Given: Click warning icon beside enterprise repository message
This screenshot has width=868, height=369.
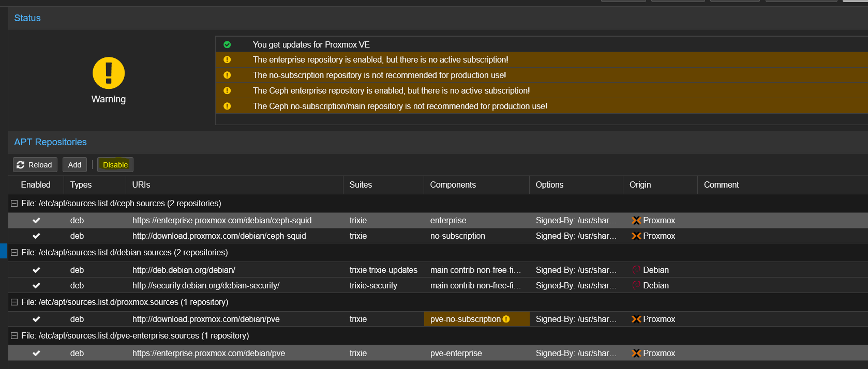Looking at the screenshot, I should click(227, 59).
